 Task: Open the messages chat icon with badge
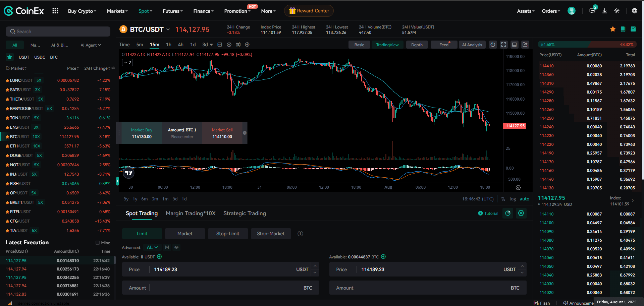coord(592,11)
